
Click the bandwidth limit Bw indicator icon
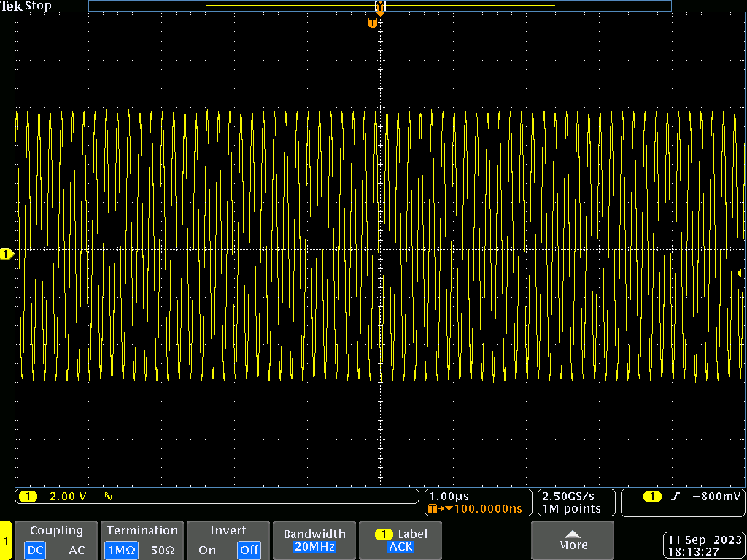[x=108, y=497]
